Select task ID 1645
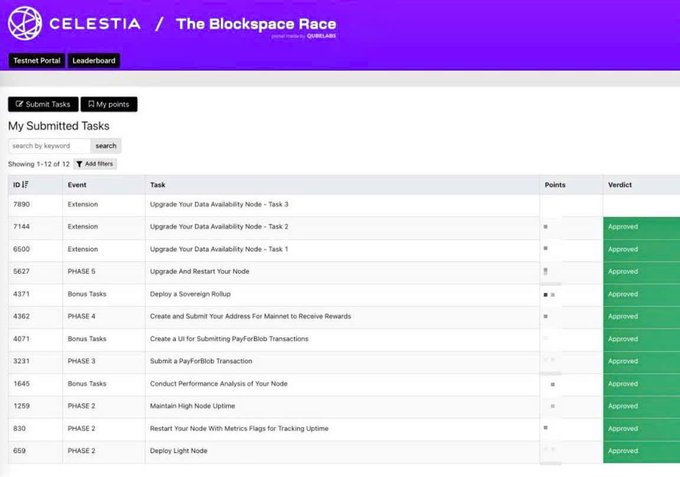The height and width of the screenshot is (477, 680). tap(21, 384)
